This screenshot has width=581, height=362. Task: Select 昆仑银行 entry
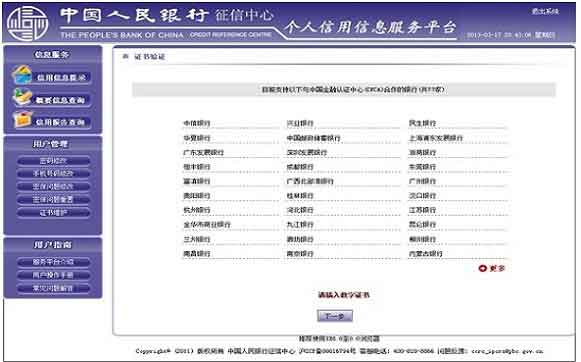click(x=422, y=225)
